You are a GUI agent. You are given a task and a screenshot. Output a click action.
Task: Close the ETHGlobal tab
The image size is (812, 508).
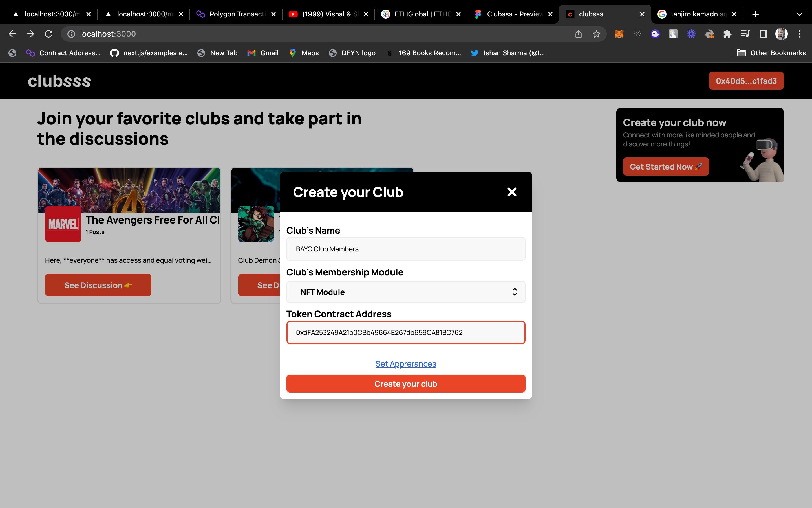[x=458, y=14]
